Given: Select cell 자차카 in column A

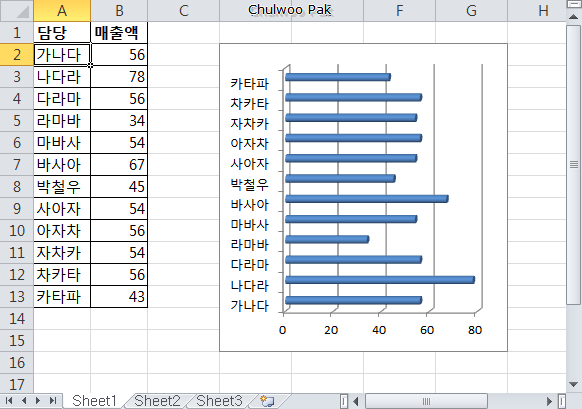Looking at the screenshot, I should [62, 252].
